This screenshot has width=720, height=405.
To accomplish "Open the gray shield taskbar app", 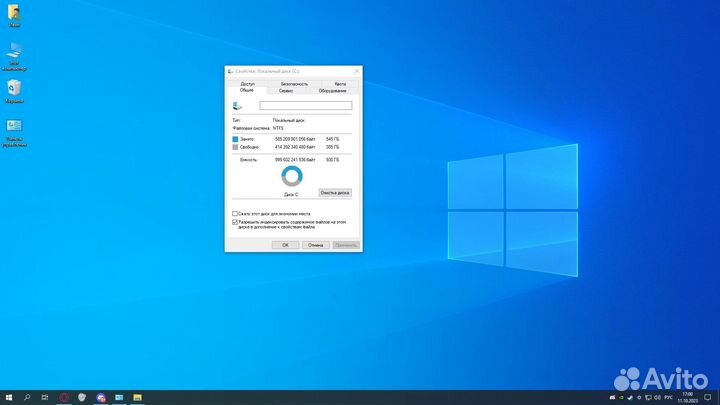I will click(82, 398).
